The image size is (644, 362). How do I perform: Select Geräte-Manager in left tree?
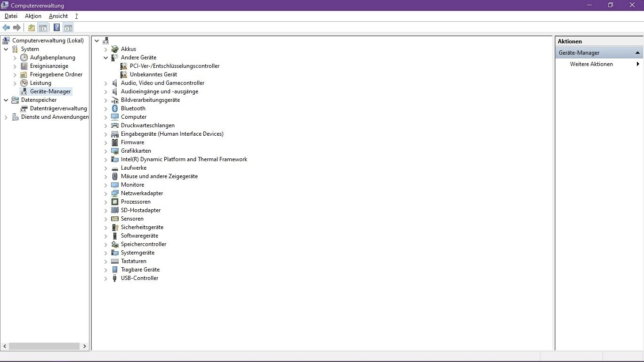coord(50,91)
